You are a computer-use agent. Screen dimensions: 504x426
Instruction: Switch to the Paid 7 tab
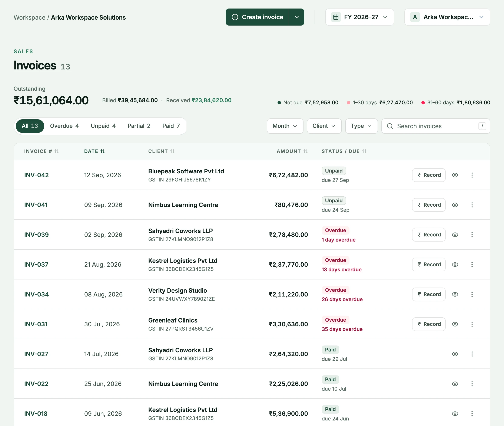click(x=171, y=126)
